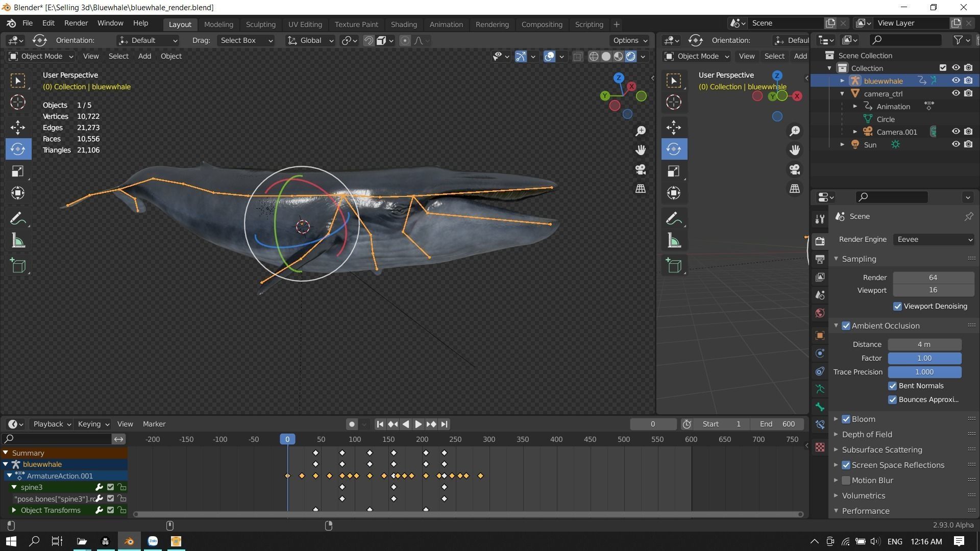Uncheck Bounces Approximation option
Viewport: 980px width, 551px height.
click(892, 400)
